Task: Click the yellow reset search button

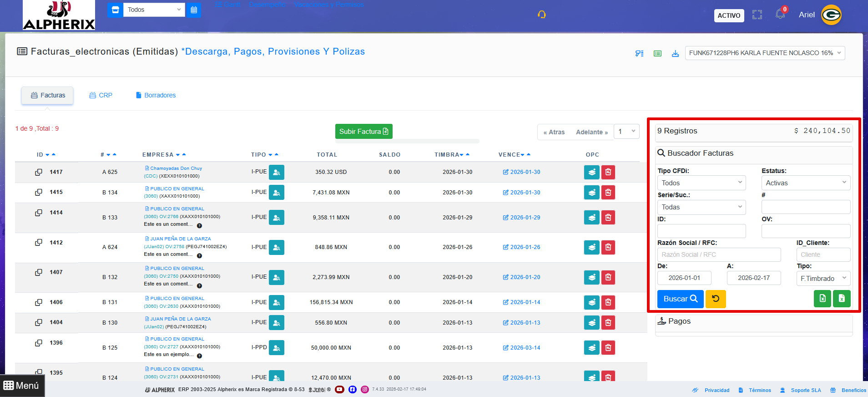Action: click(x=715, y=299)
